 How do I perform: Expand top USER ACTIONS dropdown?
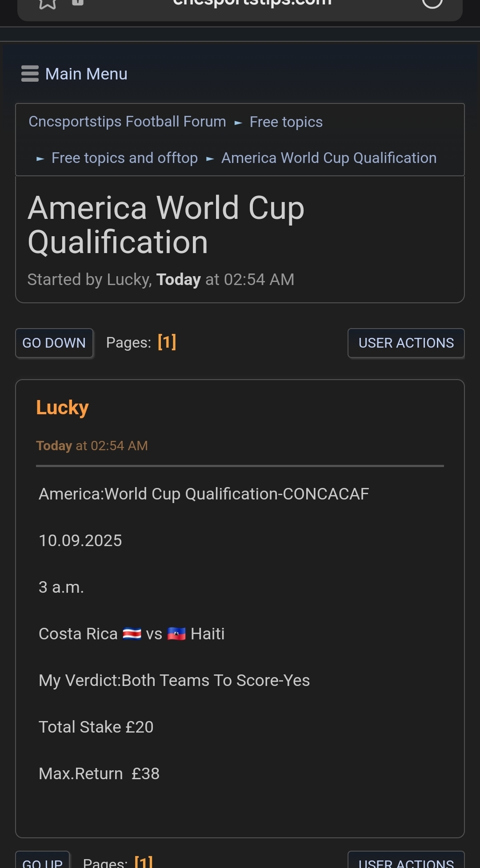406,343
